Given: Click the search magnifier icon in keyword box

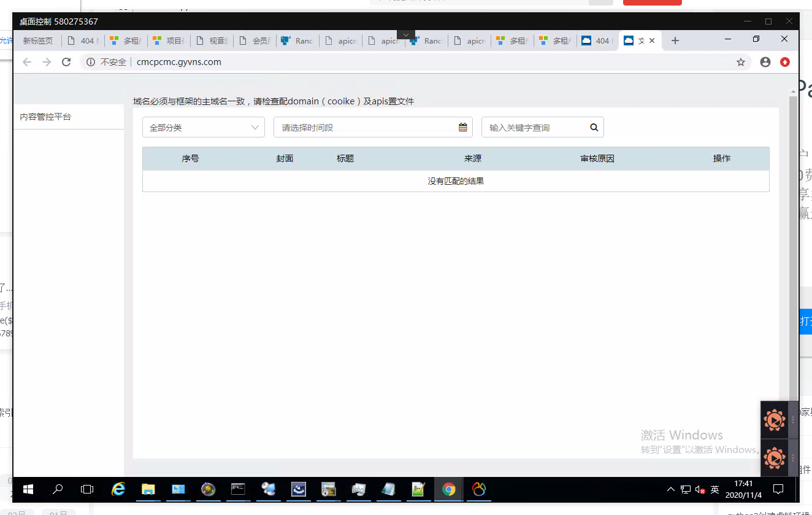Looking at the screenshot, I should pyautogui.click(x=594, y=128).
